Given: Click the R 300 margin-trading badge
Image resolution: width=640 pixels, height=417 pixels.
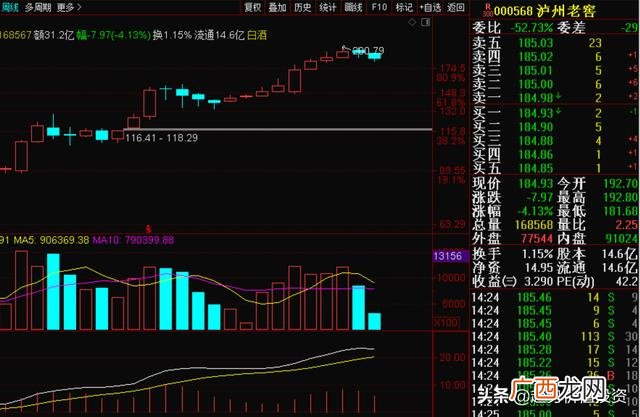Looking at the screenshot, I should tap(487, 10).
